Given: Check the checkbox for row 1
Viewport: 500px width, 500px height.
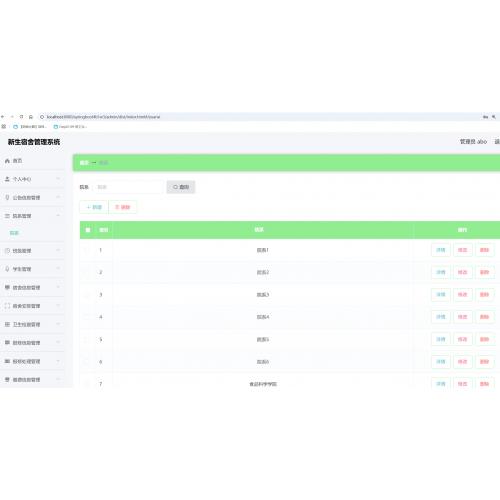Looking at the screenshot, I should (x=88, y=250).
